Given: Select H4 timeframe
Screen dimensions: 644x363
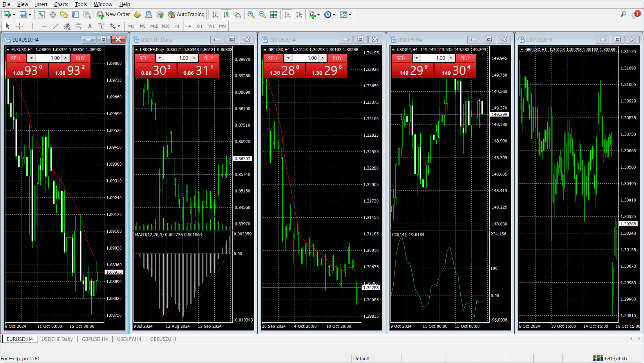Looking at the screenshot, I should 188,26.
